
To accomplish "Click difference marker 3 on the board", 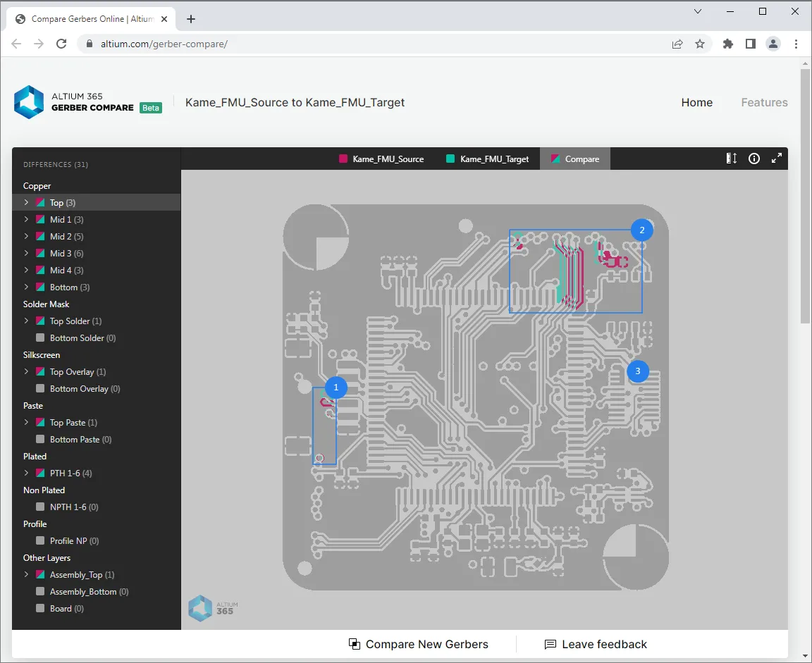I will 637,371.
